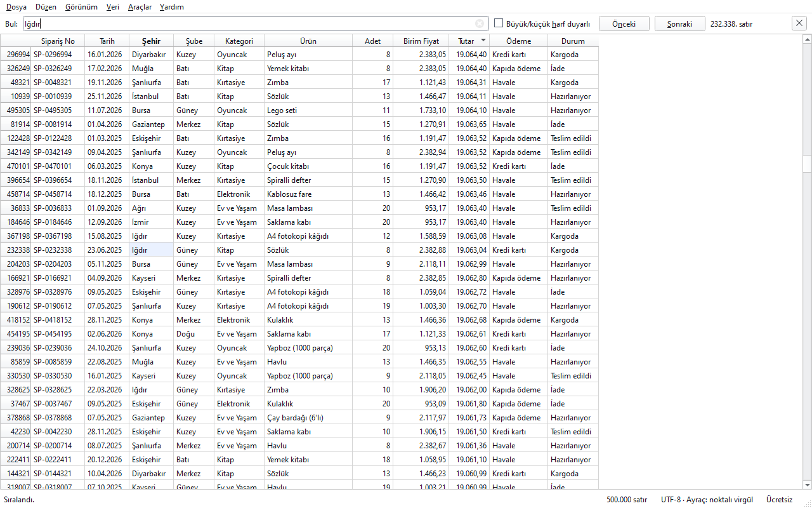Click the Şube column header
Image resolution: width=812 pixels, height=508 pixels.
pos(193,41)
